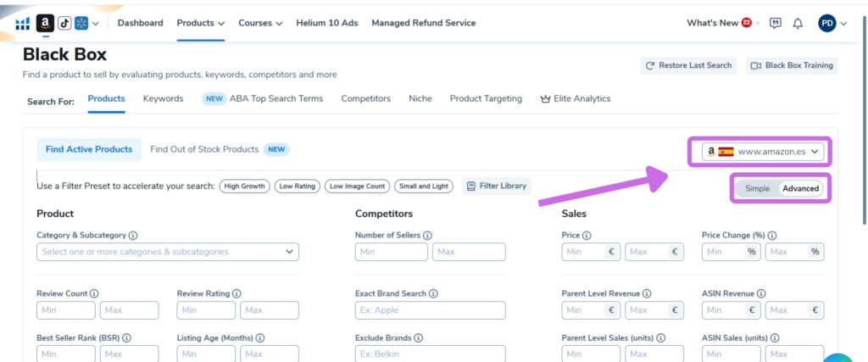Show info for ASIN Sales (units)
Image resolution: width=868 pixels, height=362 pixels.
pos(775,337)
